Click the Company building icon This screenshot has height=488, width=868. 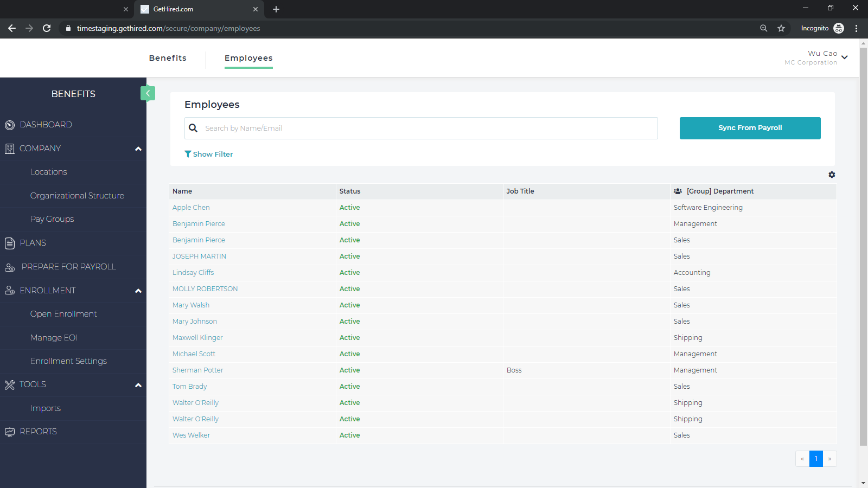[x=9, y=148]
